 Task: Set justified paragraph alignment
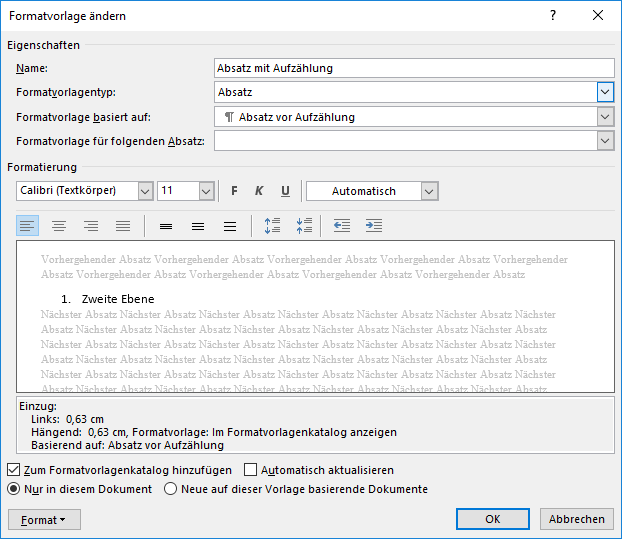click(x=123, y=226)
